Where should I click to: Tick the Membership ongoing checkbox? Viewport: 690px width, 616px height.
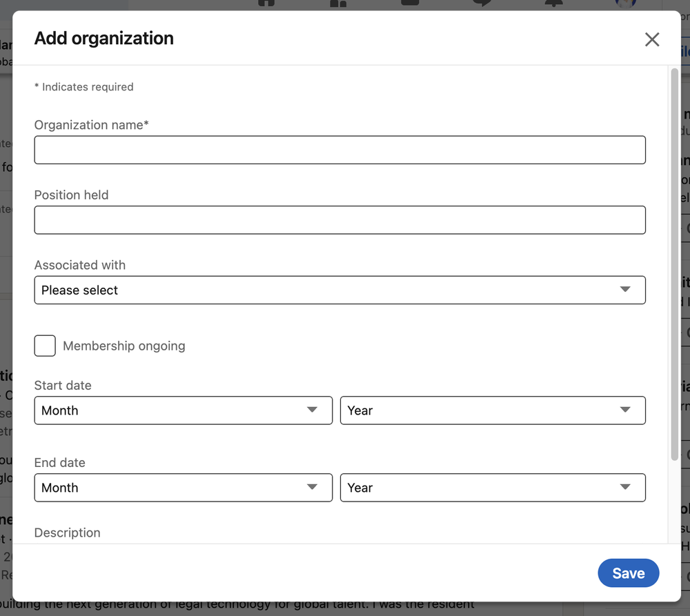(x=45, y=346)
